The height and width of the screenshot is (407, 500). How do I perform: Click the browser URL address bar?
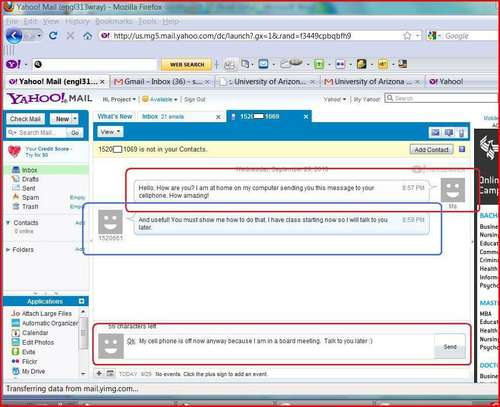tap(250, 36)
